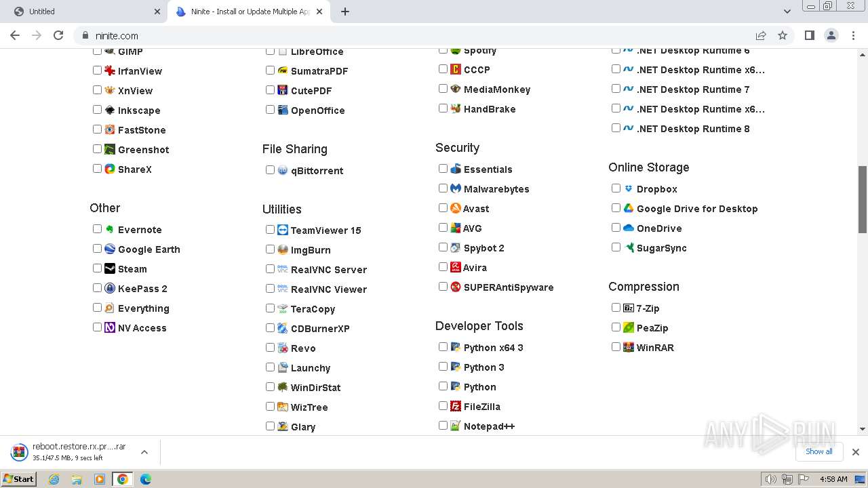Check the Everything checkbox
The height and width of the screenshot is (488, 868).
tap(97, 307)
